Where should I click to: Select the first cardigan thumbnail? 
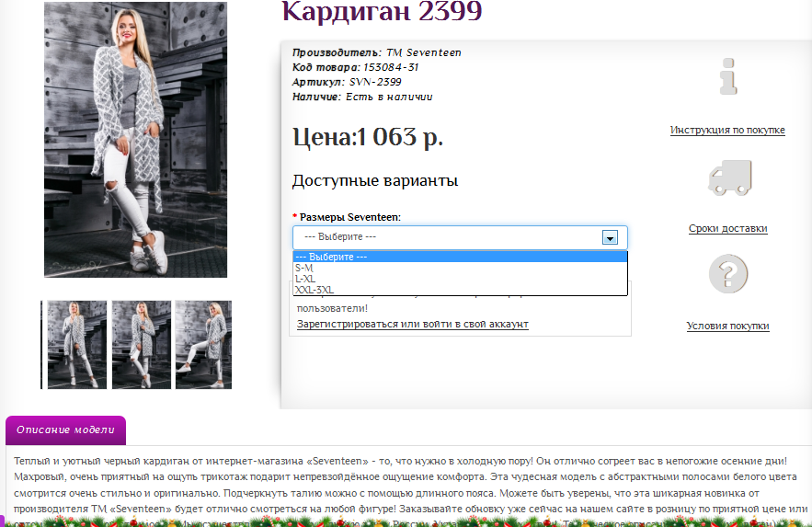[76, 345]
